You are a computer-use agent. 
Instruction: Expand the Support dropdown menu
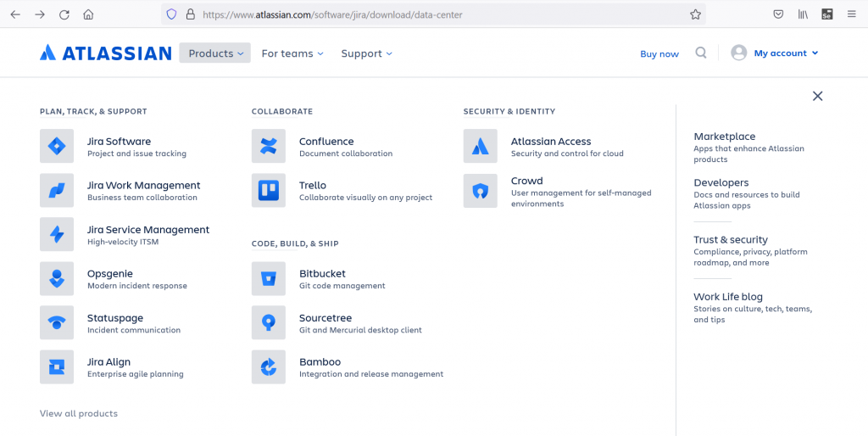click(366, 53)
